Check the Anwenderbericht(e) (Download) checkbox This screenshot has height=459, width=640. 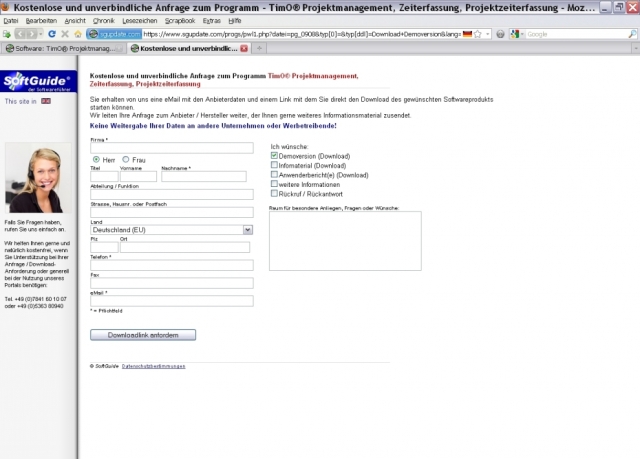[x=274, y=175]
